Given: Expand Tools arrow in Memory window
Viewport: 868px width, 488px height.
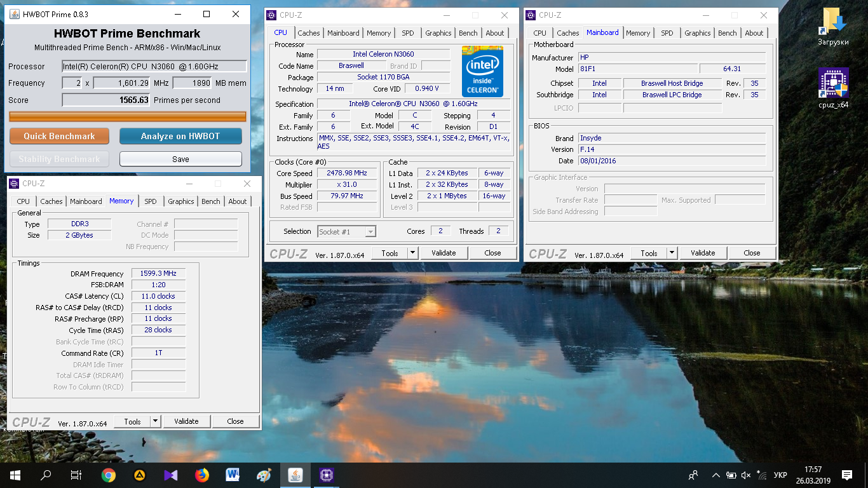Looking at the screenshot, I should point(155,421).
